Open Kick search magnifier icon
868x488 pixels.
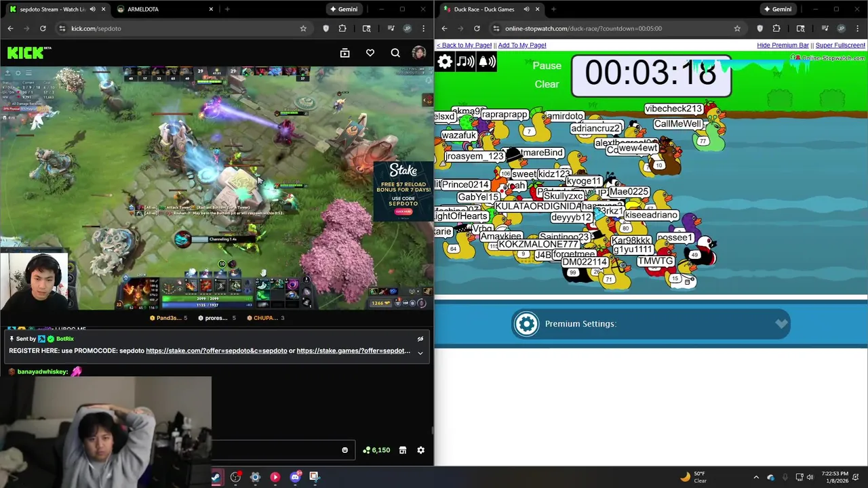coord(395,53)
